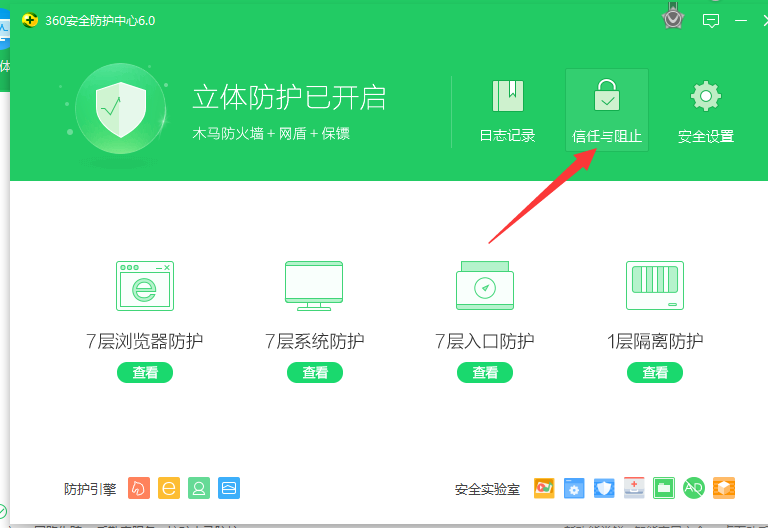Click the red-orange flame protection engine icon

[x=139, y=488]
